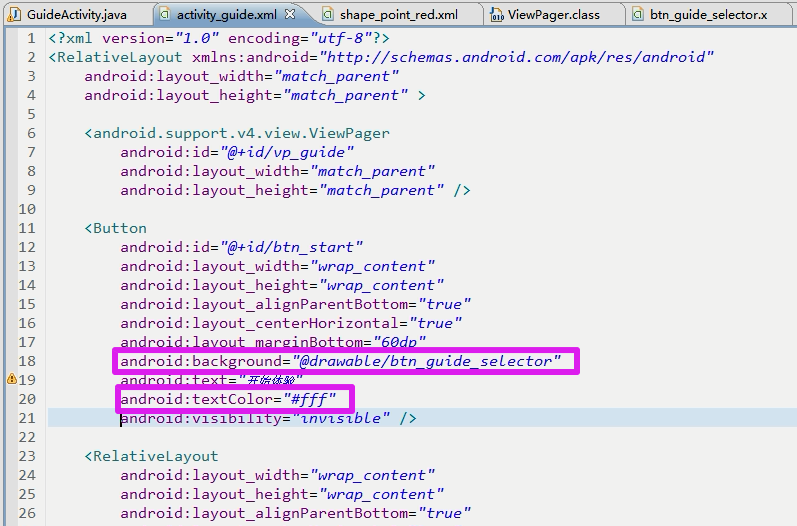Click the file icon on btn_guide_selector tab
Viewport: 797px width, 526px height.
(637, 15)
